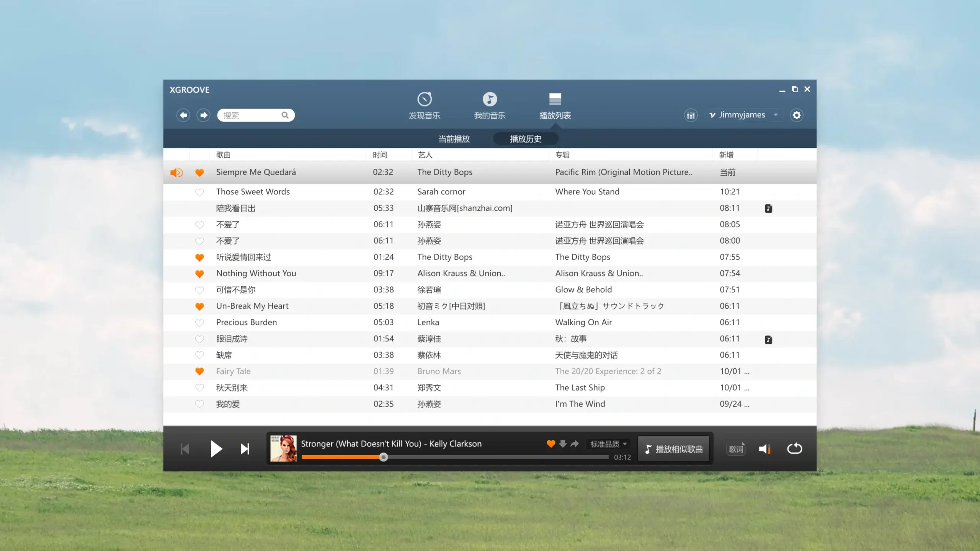Click the repeat loop mode icon

click(794, 448)
